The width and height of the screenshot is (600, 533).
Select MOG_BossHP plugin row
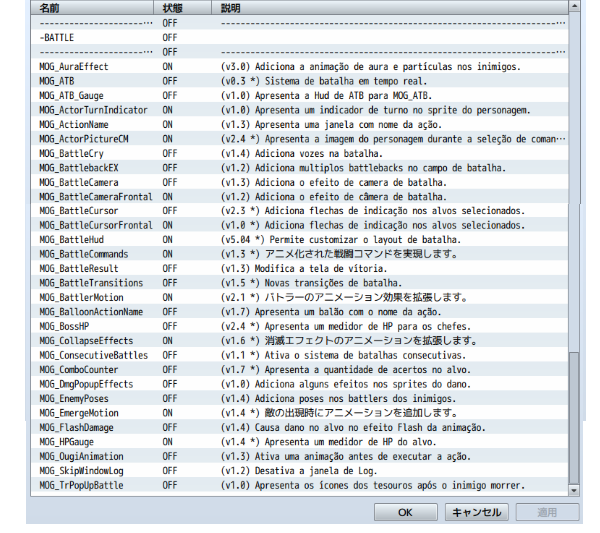[300, 326]
